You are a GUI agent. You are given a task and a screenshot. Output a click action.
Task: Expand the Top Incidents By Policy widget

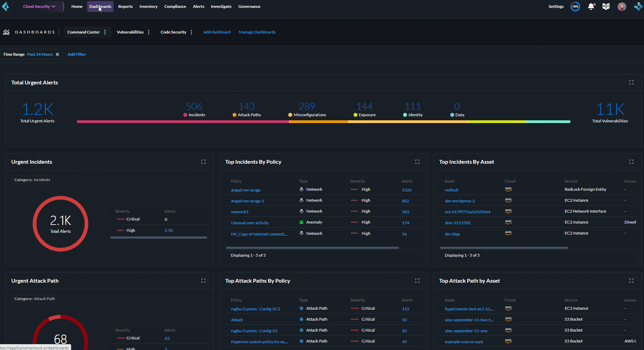pos(417,162)
